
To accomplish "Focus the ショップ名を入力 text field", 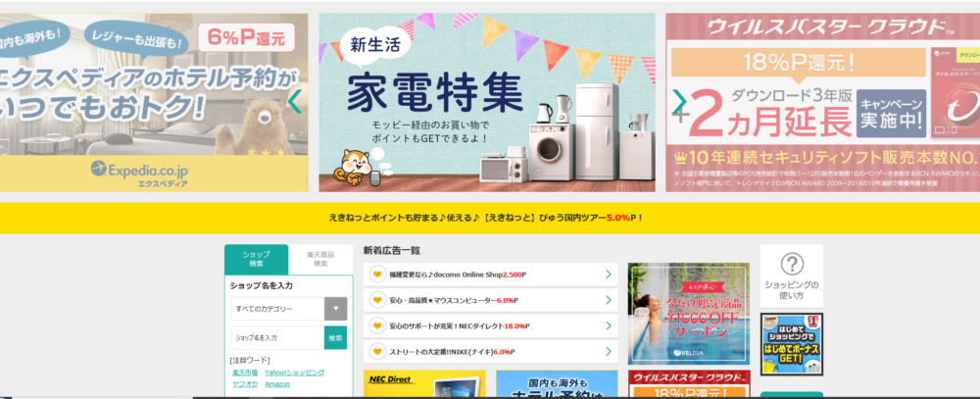I will (277, 337).
